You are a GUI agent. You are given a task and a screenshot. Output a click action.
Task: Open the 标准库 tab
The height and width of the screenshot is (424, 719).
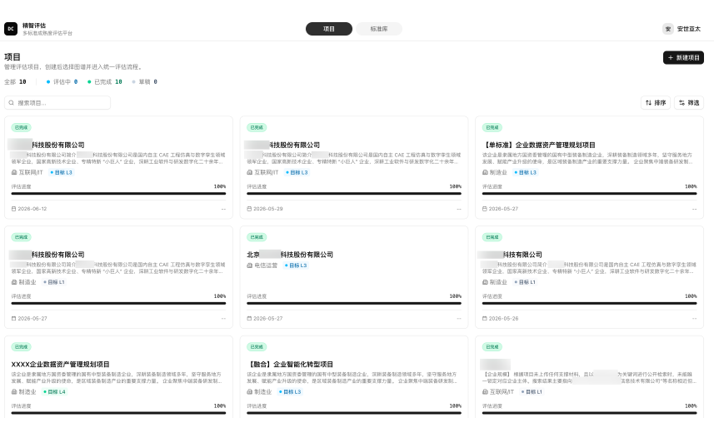[379, 29]
